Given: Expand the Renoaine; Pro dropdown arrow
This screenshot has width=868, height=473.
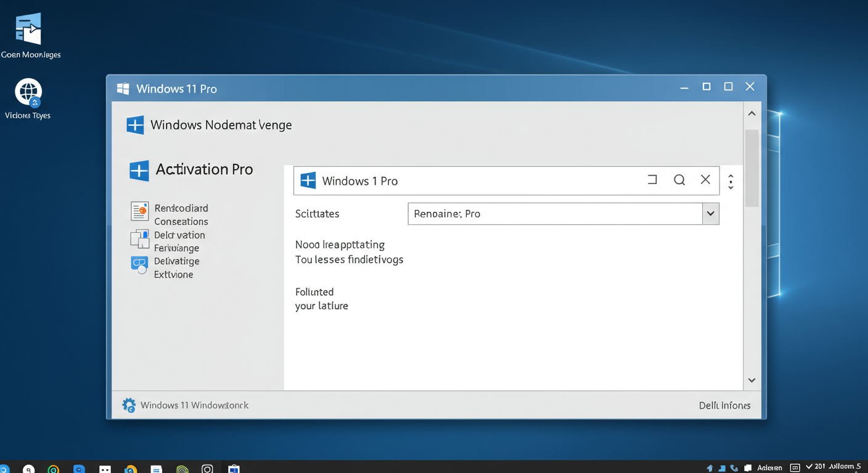Looking at the screenshot, I should (711, 214).
